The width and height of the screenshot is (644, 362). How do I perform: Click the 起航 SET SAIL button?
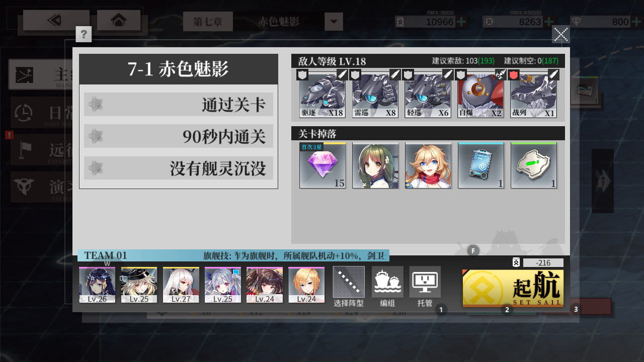(x=513, y=289)
